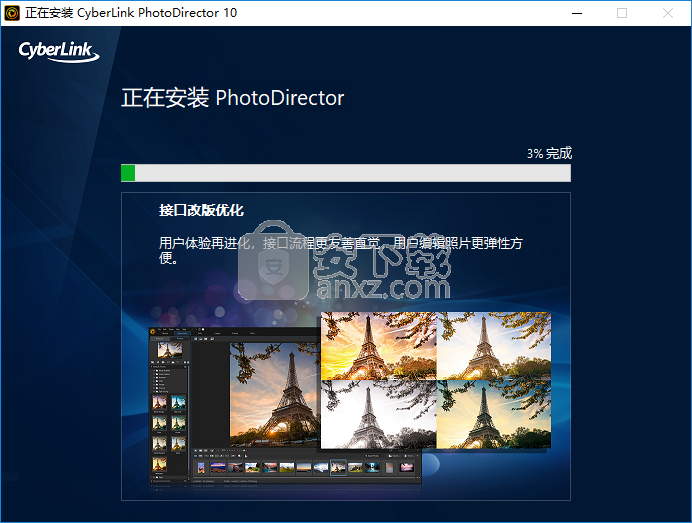Click the black-and-white Eiffel Tower preview image

379,414
